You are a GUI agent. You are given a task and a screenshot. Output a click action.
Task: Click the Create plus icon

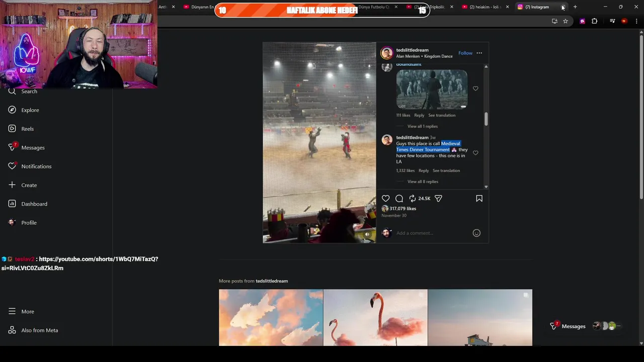point(12,185)
